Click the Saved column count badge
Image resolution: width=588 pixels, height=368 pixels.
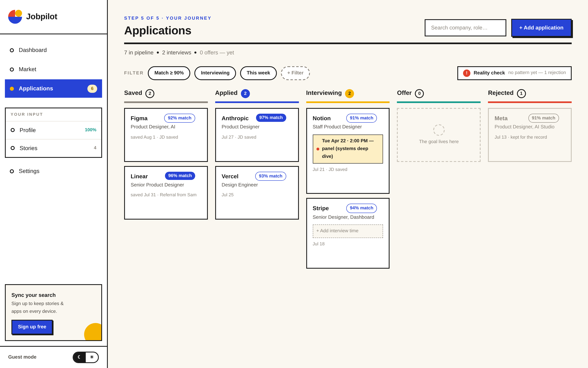pyautogui.click(x=150, y=93)
